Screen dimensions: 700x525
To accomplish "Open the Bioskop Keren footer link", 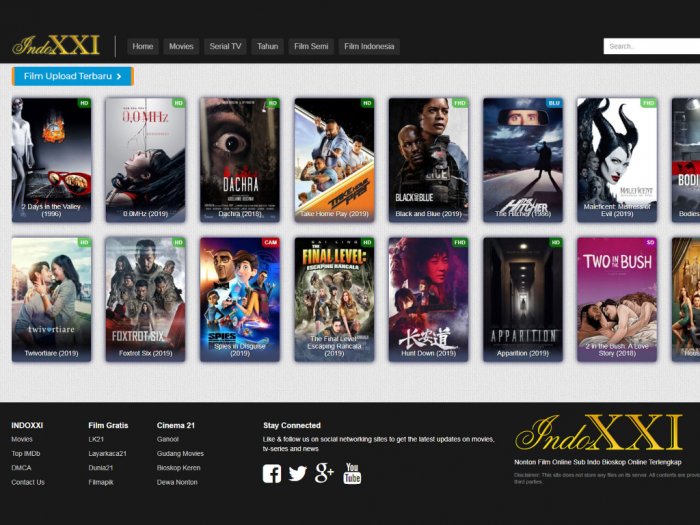I will pos(179,468).
